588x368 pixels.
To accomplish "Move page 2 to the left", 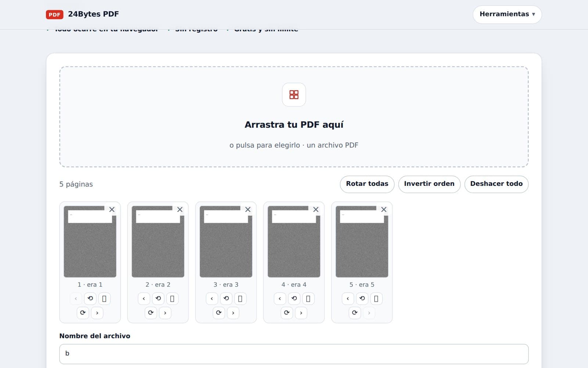I will pos(144,298).
